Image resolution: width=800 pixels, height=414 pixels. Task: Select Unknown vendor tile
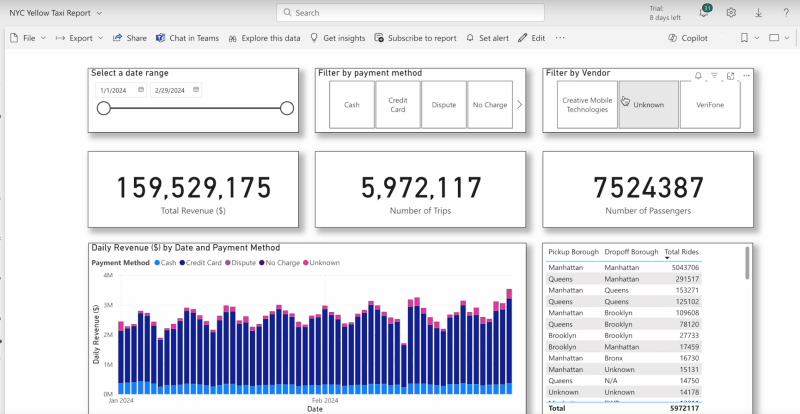649,105
